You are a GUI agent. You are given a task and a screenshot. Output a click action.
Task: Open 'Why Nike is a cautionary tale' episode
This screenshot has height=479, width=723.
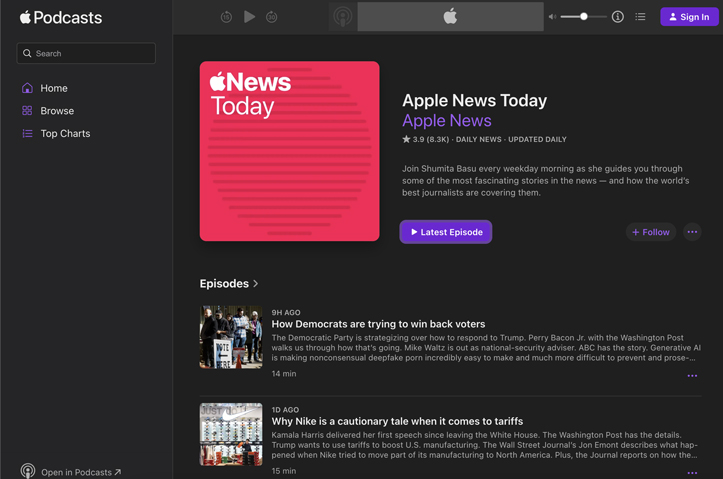coord(397,421)
